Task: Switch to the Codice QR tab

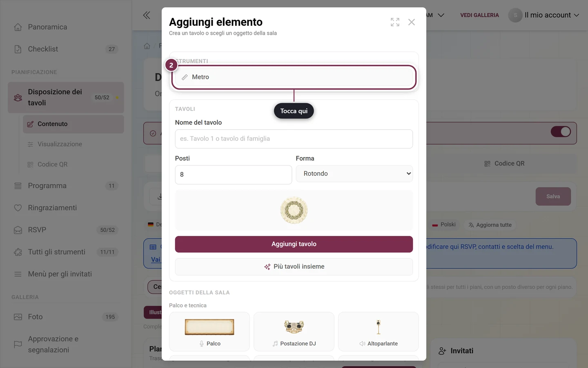Action: [504, 164]
